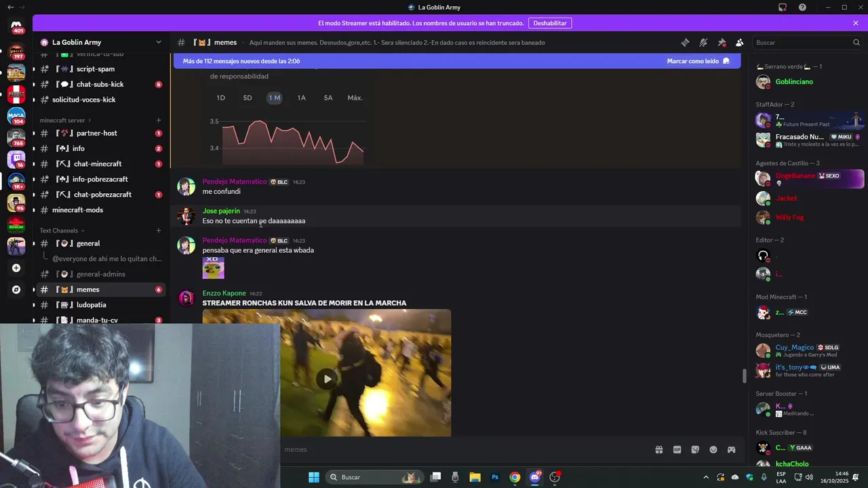Open Twitch server icon in sidebar
This screenshot has height=488, width=868.
pos(16,159)
